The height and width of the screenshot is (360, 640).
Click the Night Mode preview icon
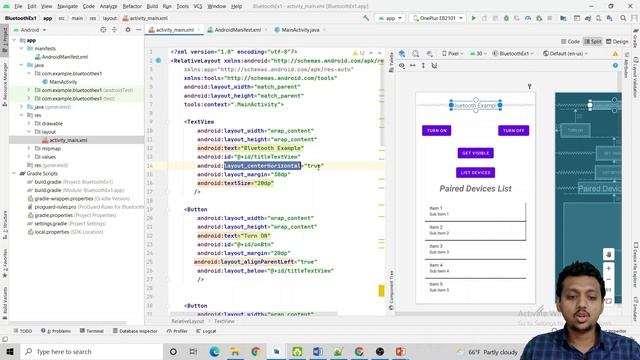click(x=429, y=53)
